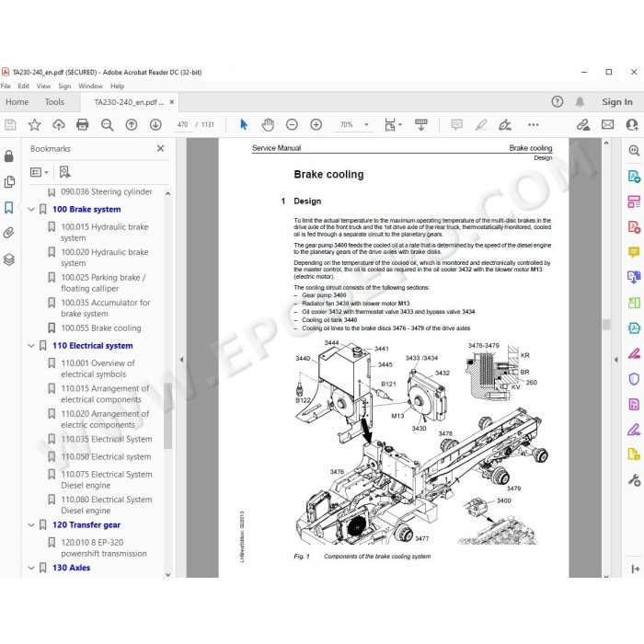This screenshot has height=644, width=644.
Task: Open the bookmark options dropdown
Action: (x=39, y=172)
